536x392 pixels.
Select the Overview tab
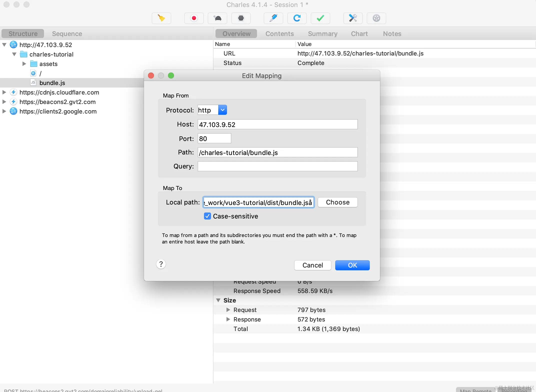pyautogui.click(x=236, y=33)
